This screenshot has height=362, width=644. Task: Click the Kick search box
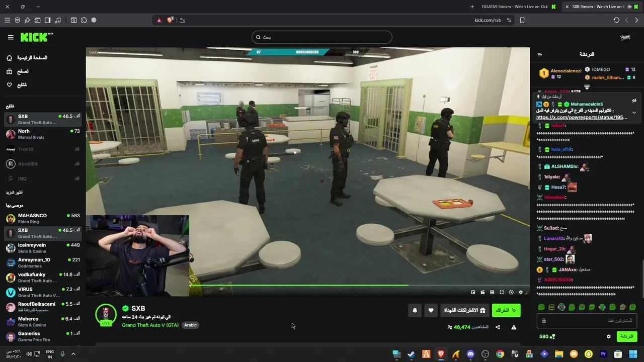321,37
